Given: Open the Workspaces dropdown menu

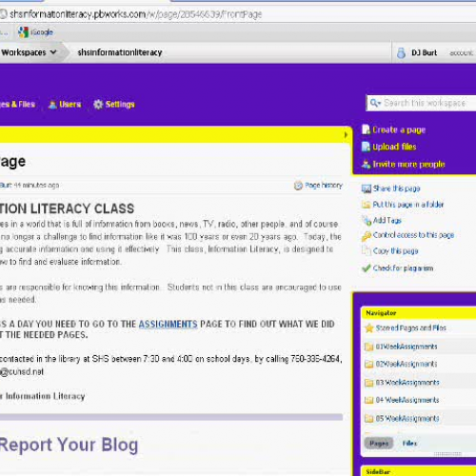Looking at the screenshot, I should pyautogui.click(x=29, y=52).
